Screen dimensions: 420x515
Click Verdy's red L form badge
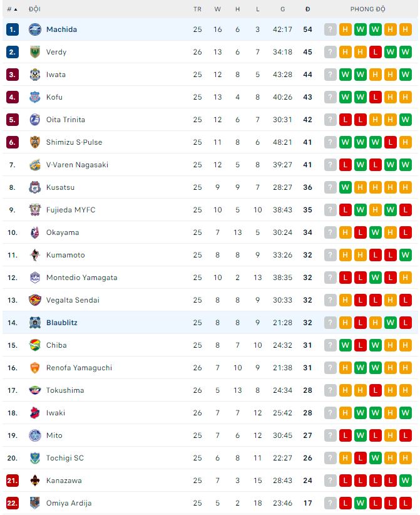pyautogui.click(x=376, y=52)
